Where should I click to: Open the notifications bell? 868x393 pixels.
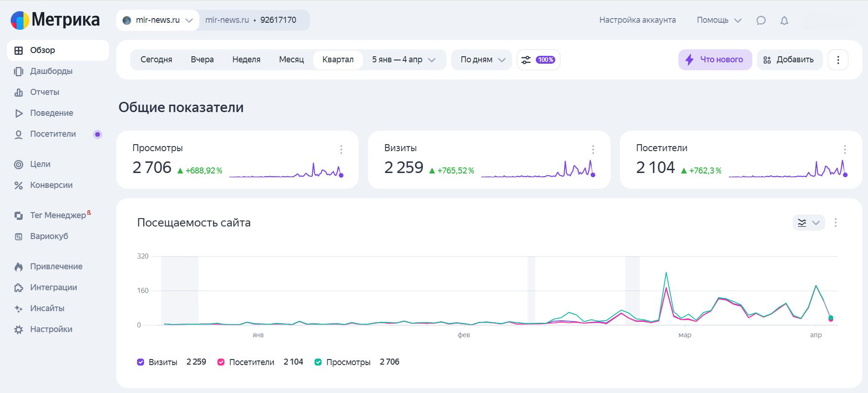click(x=784, y=20)
